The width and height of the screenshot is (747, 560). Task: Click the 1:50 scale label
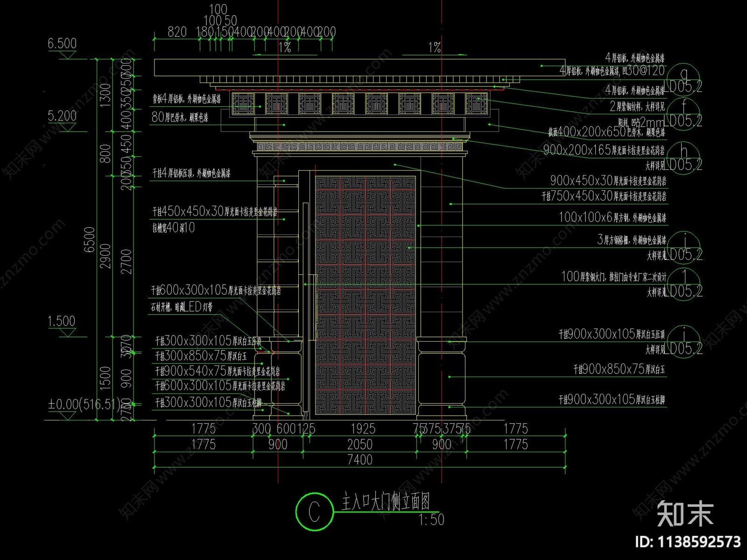[431, 519]
